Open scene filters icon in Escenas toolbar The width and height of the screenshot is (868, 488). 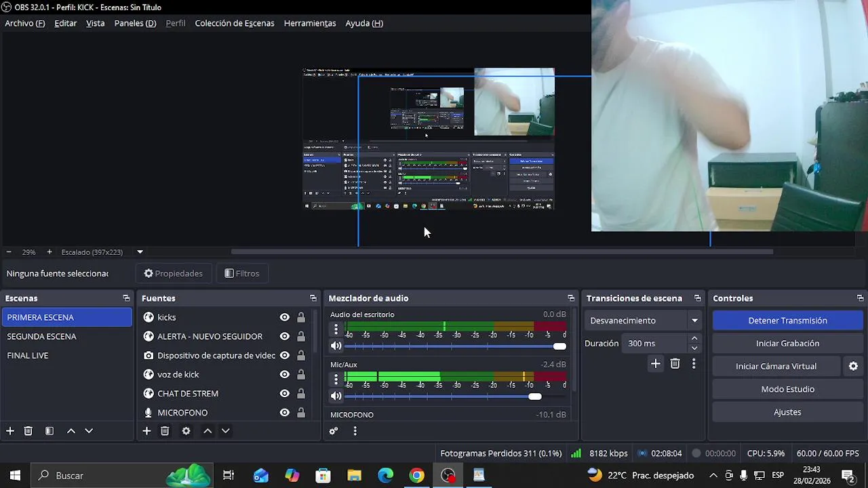[50, 431]
